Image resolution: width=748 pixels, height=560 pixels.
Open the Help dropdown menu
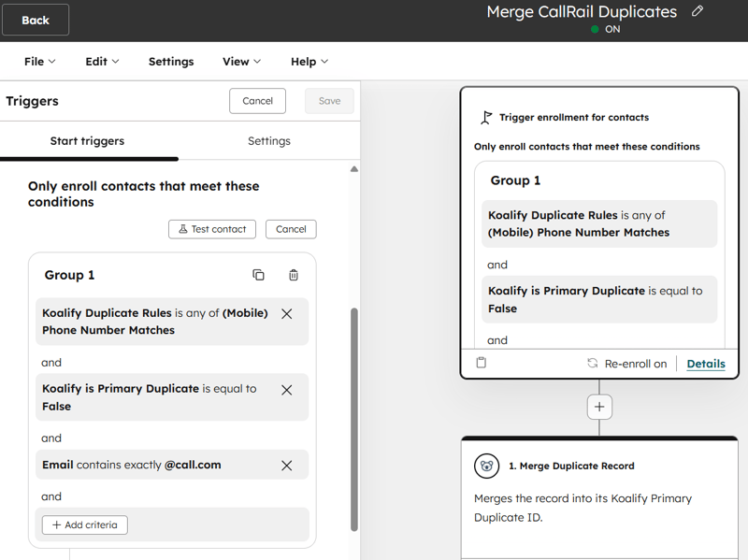(x=309, y=61)
